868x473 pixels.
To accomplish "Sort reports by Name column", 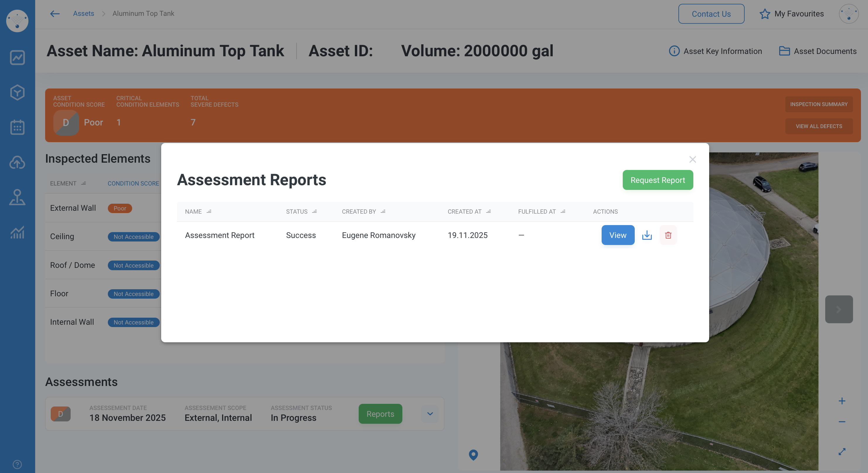I will click(x=209, y=212).
